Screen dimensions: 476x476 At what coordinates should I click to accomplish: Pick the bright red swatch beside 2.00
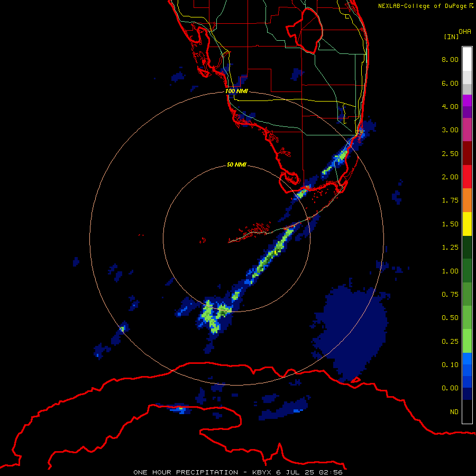click(x=467, y=177)
